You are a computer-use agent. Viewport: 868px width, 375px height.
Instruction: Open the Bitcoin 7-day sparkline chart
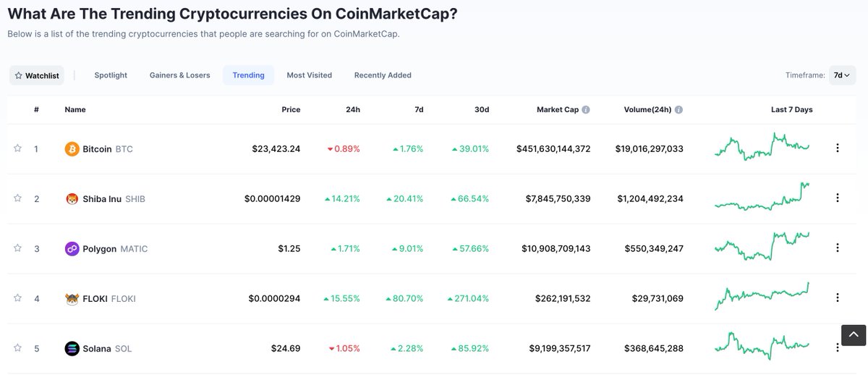[762, 147]
